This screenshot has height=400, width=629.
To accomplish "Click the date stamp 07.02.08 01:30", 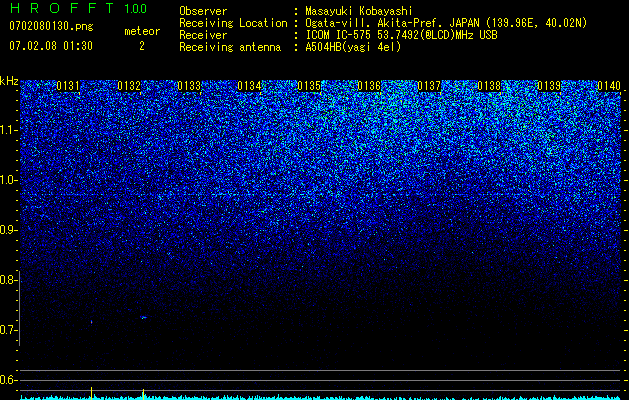I will (x=51, y=46).
